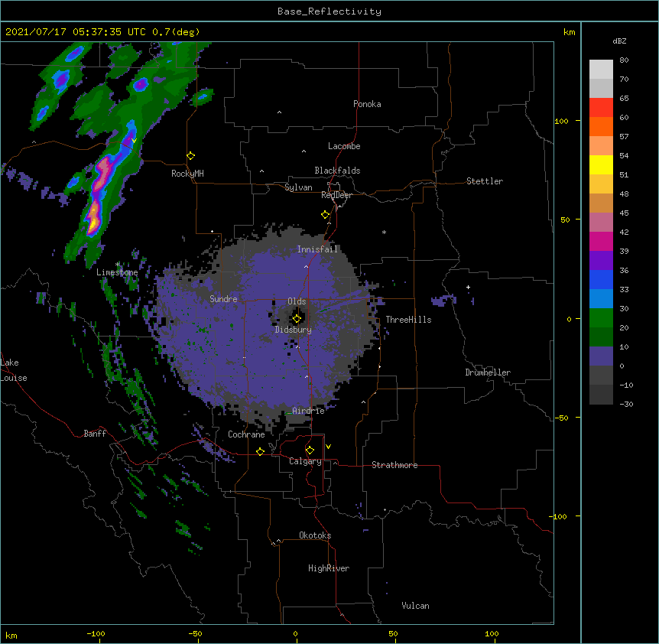
Task: Click the Sylvan town label
Action: [x=298, y=187]
